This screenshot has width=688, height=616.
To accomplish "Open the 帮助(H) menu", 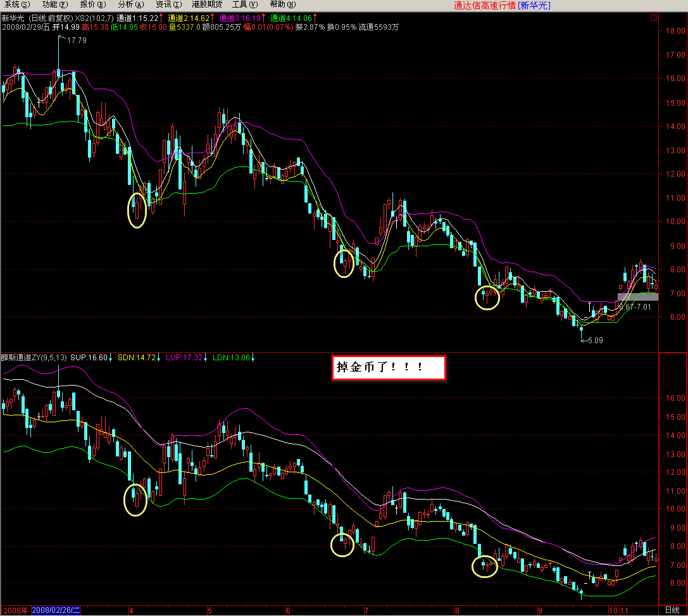I will click(x=283, y=5).
